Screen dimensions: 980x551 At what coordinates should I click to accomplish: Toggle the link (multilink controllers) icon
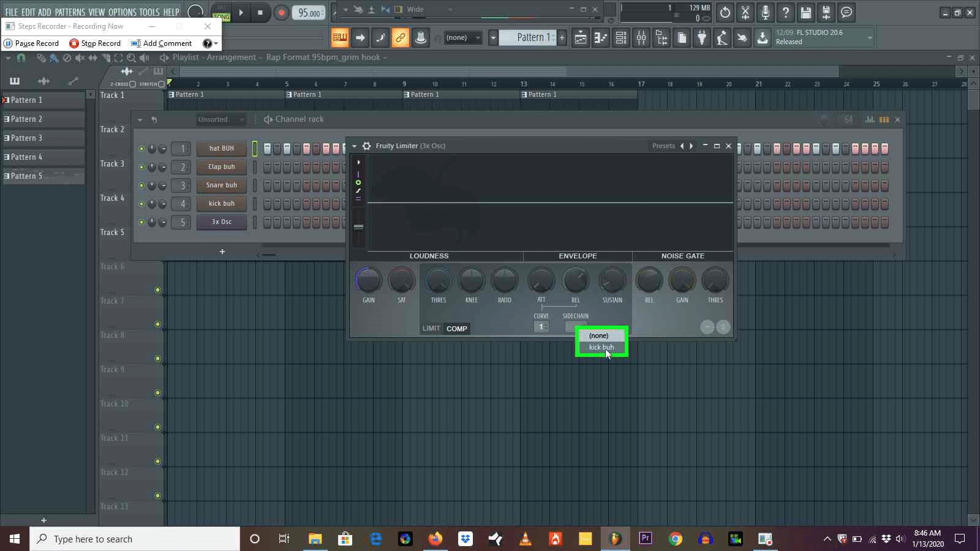click(x=401, y=38)
